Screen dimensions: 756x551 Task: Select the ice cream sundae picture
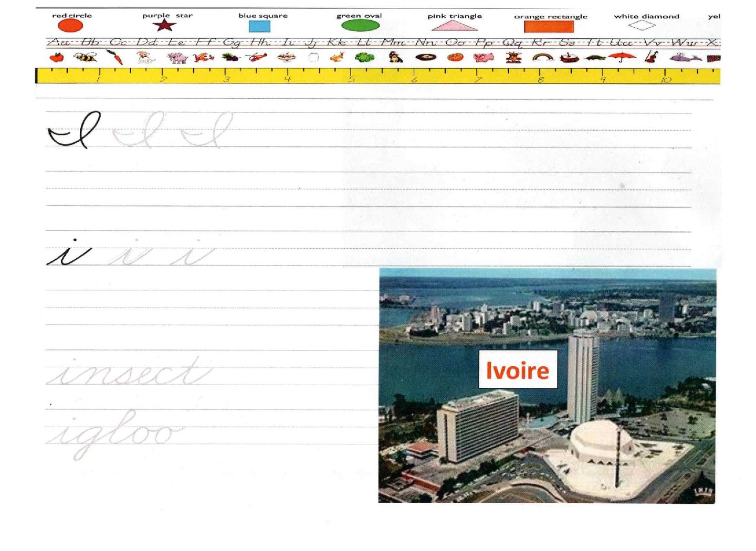(287, 57)
